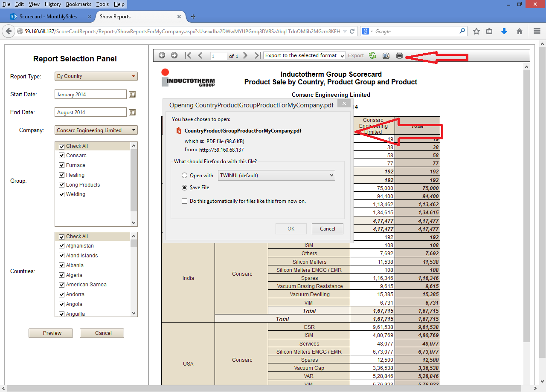The image size is (546, 392).
Task: Enable Do this automatically for files checkbox
Action: (184, 201)
